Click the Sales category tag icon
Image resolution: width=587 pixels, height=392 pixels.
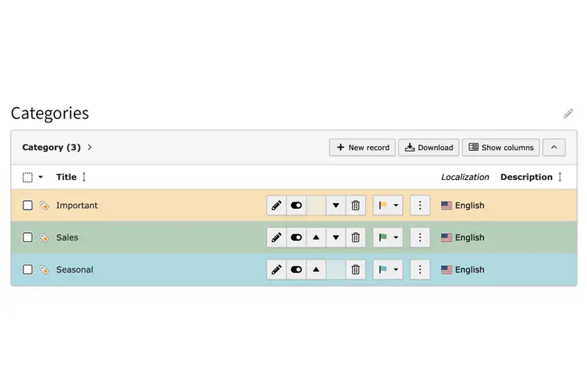(x=44, y=238)
